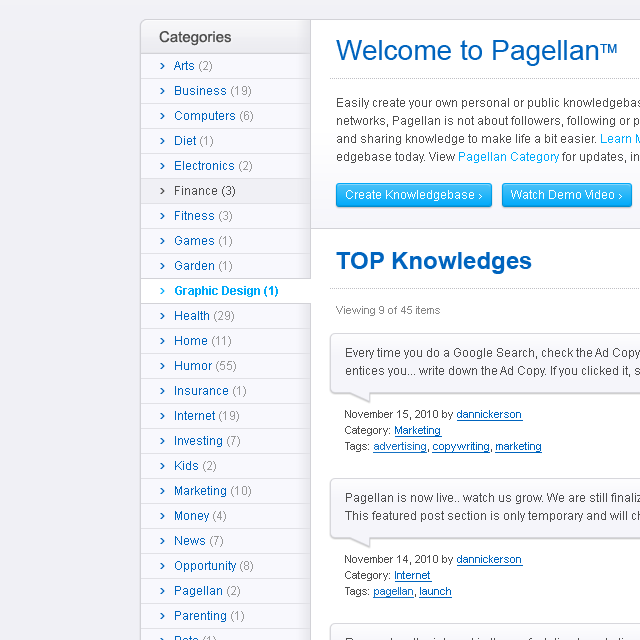Screen dimensions: 640x640
Task: Open dannickerson profile on November 15 post
Action: pos(489,414)
